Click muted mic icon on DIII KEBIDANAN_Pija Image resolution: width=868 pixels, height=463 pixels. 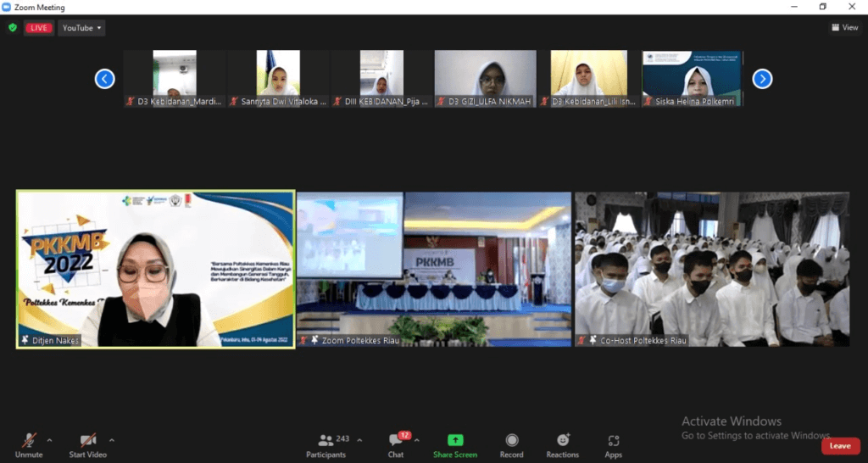click(337, 102)
